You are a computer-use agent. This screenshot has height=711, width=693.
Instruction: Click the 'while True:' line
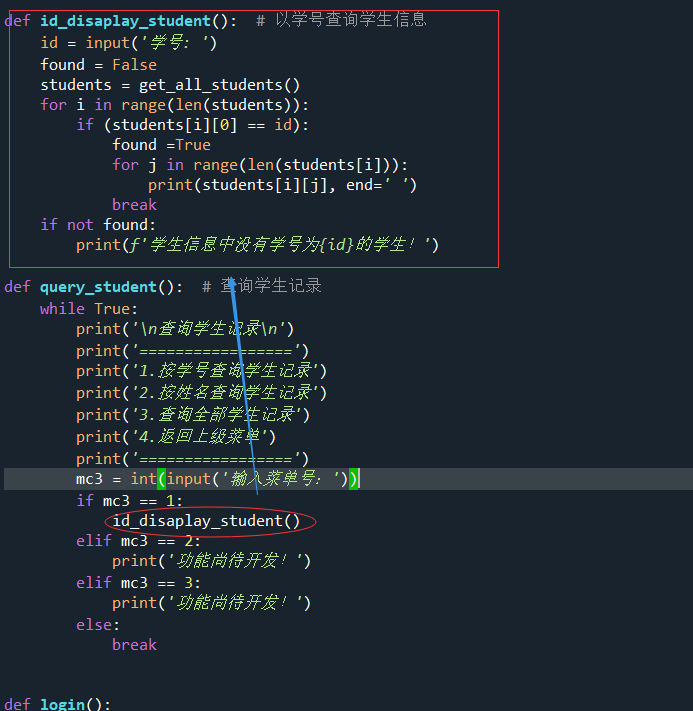click(x=88, y=309)
